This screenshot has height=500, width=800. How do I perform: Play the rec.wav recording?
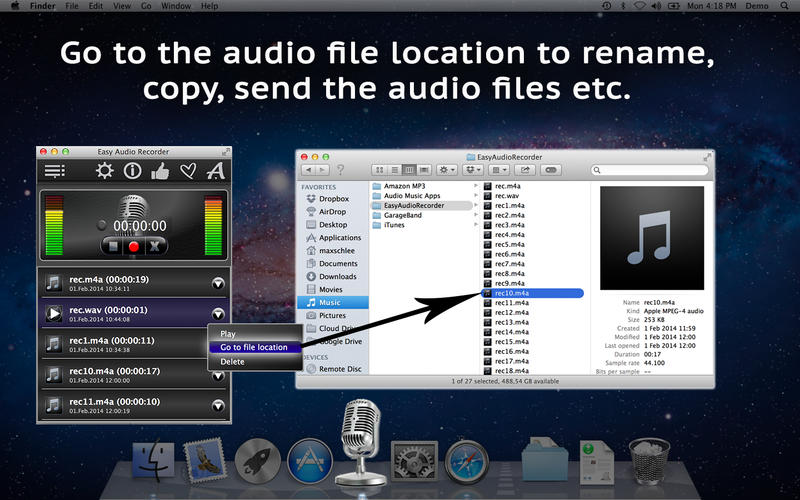pos(54,314)
